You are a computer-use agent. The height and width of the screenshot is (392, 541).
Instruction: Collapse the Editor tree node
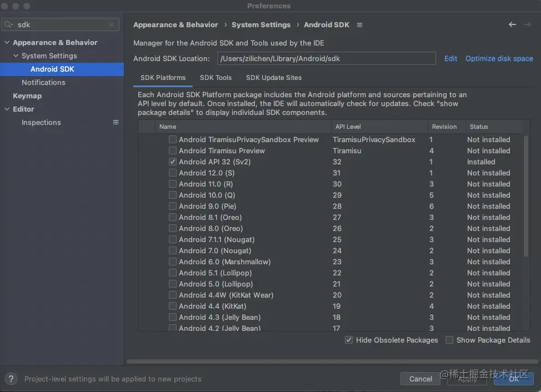click(x=7, y=109)
